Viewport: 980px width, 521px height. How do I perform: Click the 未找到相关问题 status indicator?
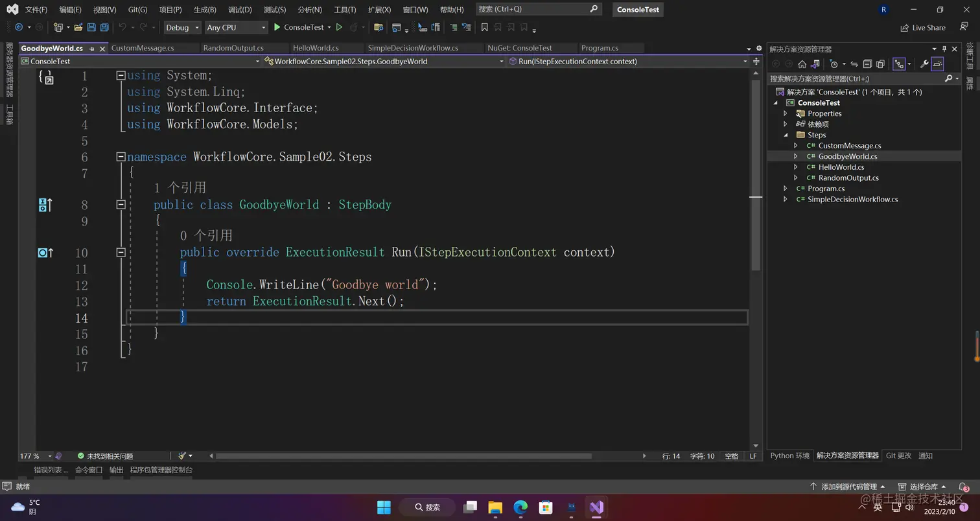105,456
